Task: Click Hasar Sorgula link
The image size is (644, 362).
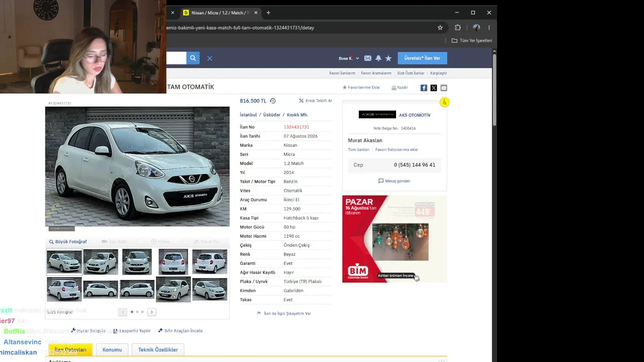Action: click(x=88, y=331)
